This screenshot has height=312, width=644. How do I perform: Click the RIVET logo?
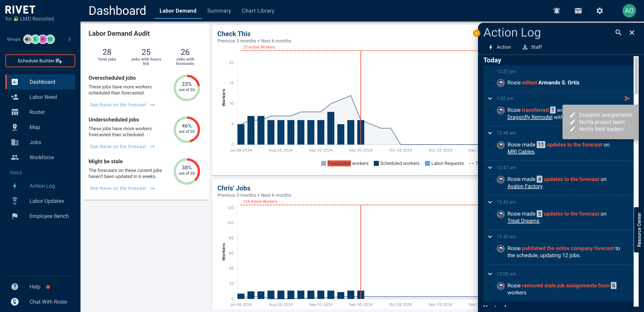pos(20,10)
